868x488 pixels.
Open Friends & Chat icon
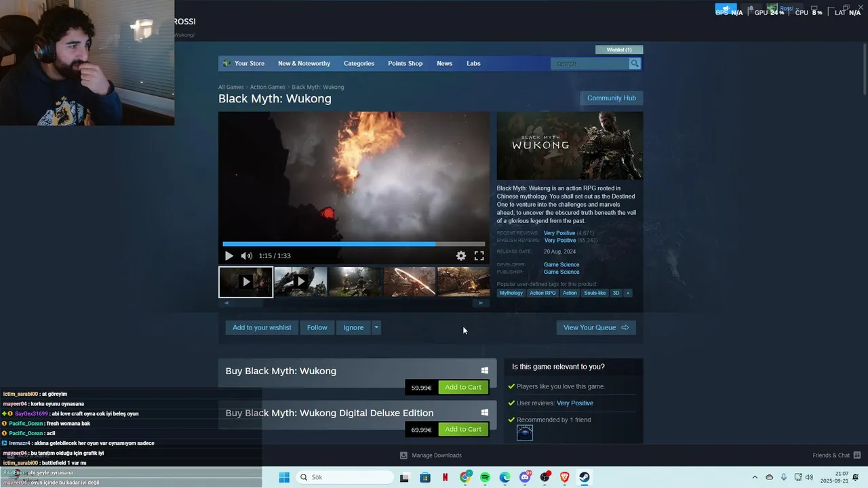click(x=857, y=455)
